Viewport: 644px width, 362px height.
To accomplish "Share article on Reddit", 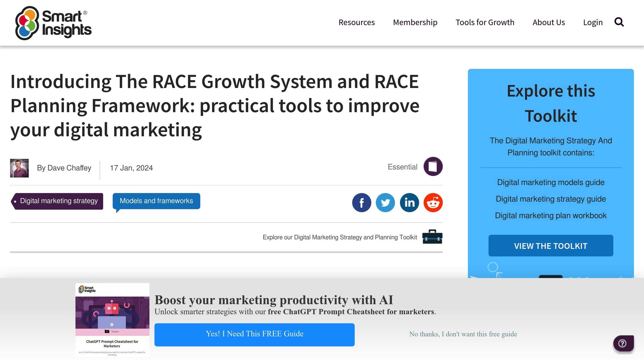I will 433,203.
